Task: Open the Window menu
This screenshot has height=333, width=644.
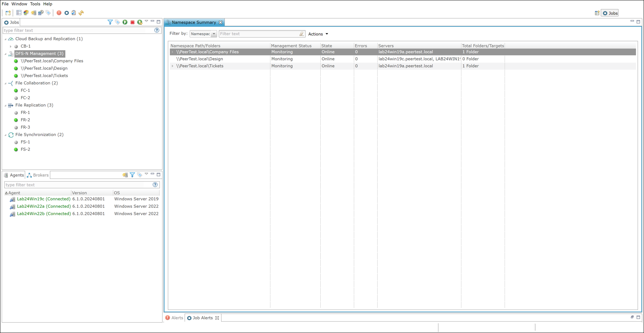Action: coord(19,4)
